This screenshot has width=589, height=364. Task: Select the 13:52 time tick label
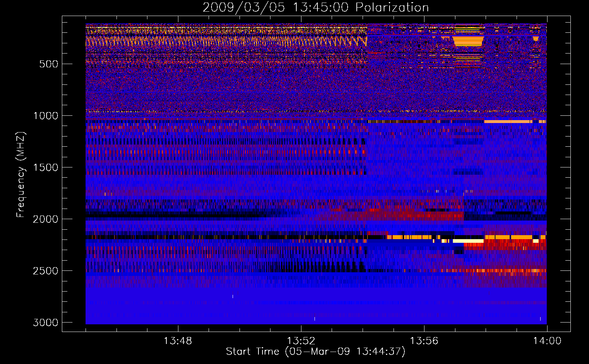pos(301,341)
